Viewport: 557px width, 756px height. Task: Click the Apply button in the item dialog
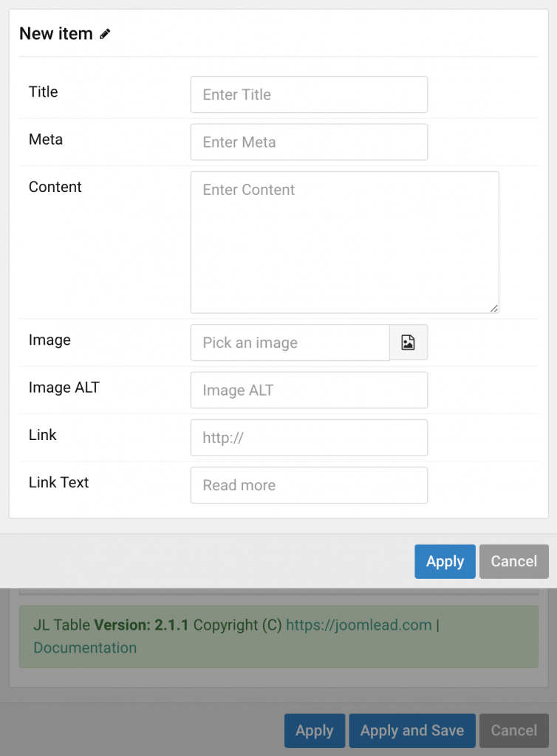click(x=445, y=561)
